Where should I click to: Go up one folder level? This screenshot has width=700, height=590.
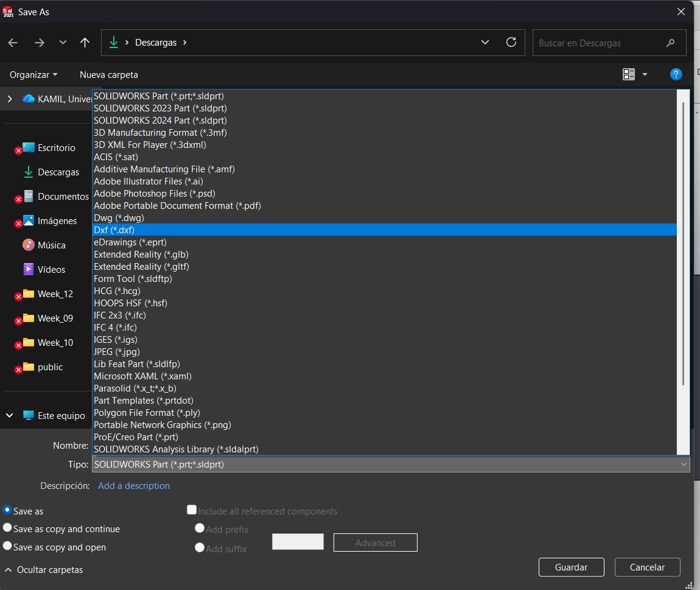(x=85, y=43)
